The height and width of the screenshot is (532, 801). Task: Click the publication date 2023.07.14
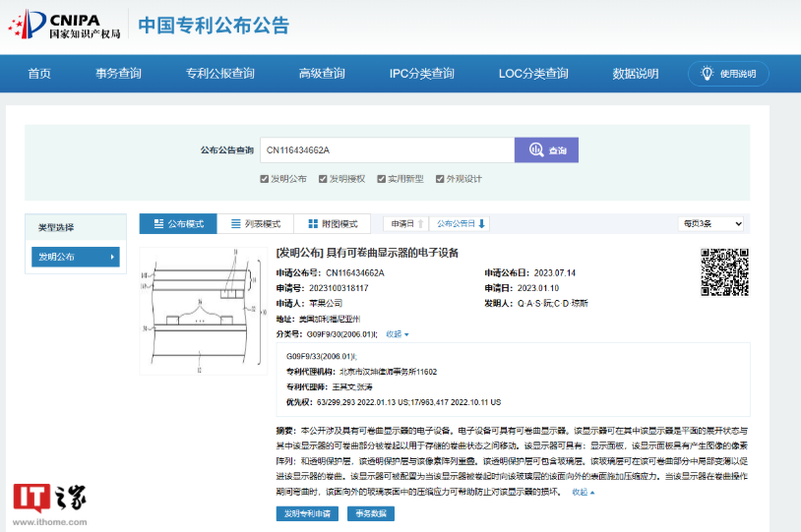coord(555,273)
